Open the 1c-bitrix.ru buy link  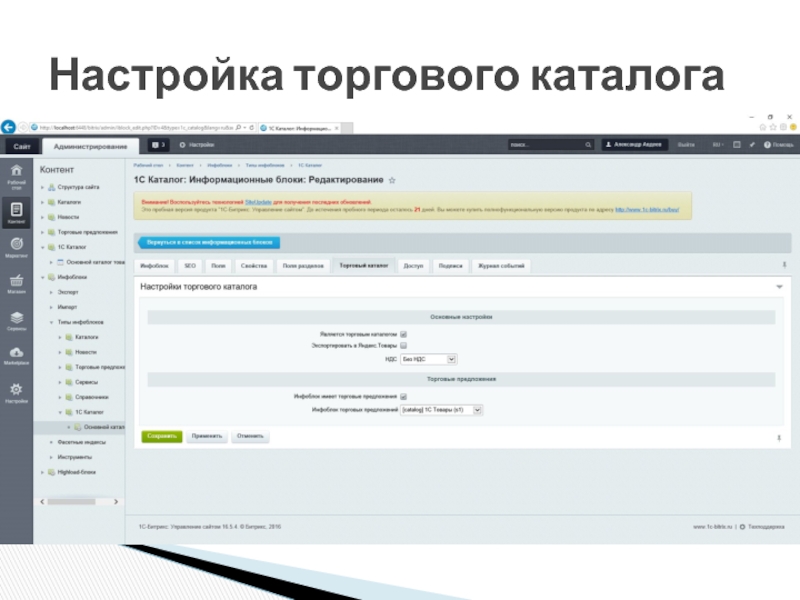pyautogui.click(x=647, y=210)
